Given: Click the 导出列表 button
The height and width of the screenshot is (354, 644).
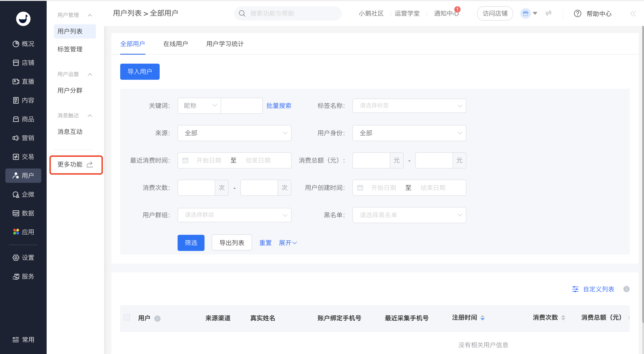Looking at the screenshot, I should [232, 243].
